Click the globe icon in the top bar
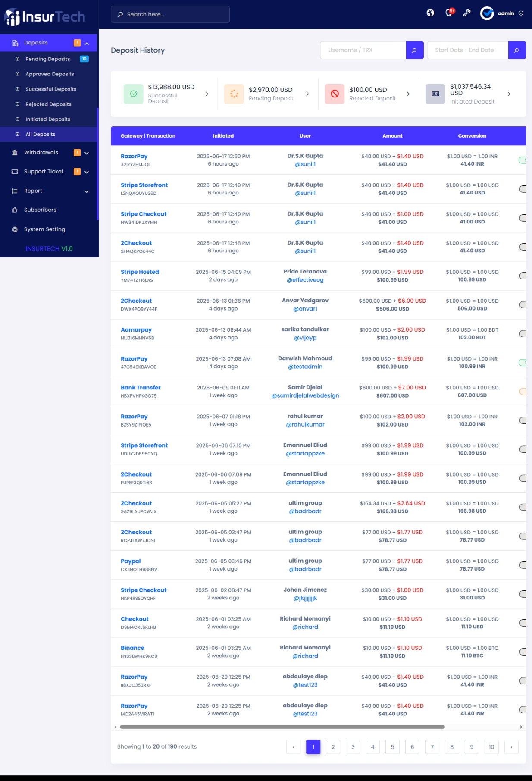This screenshot has width=532, height=781. click(x=430, y=13)
